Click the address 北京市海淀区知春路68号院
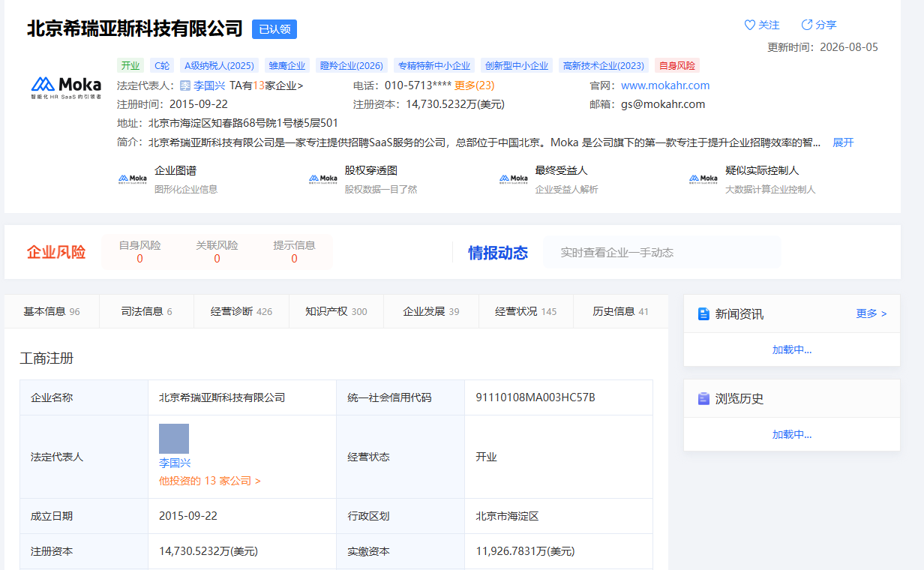 [x=243, y=123]
